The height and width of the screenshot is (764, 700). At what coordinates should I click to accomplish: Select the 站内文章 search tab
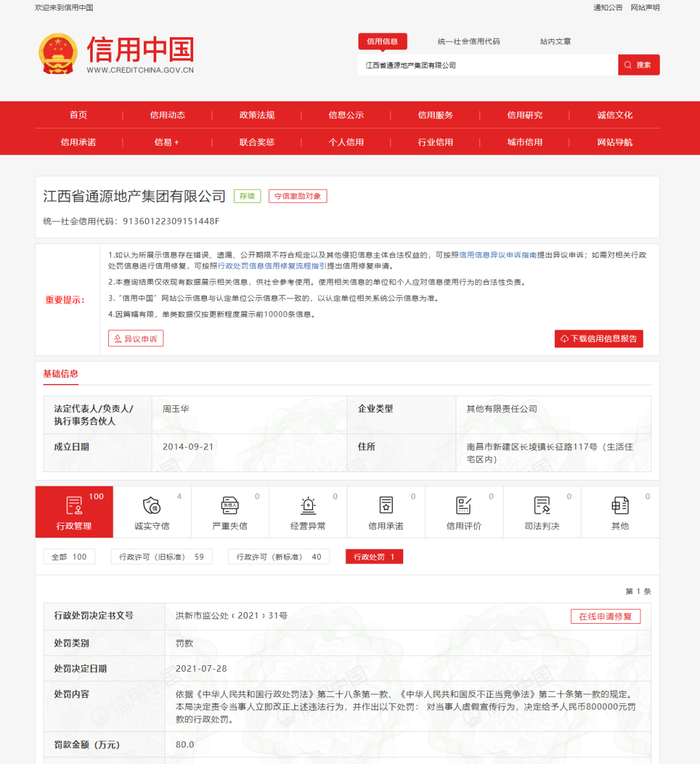[x=555, y=41]
